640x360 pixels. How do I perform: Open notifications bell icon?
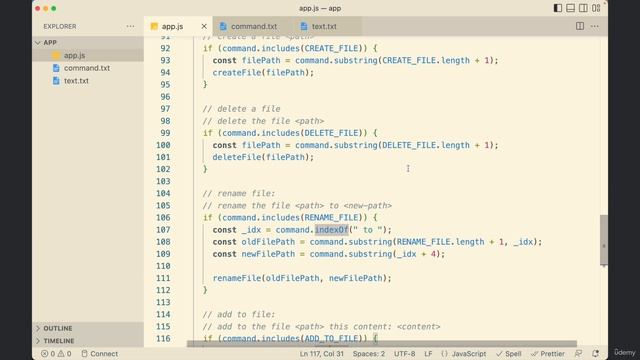(596, 353)
